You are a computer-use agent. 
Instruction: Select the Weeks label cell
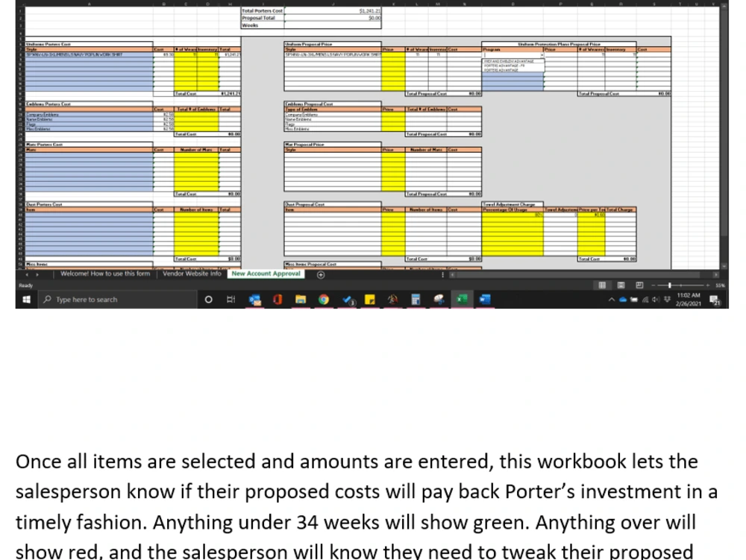pos(262,25)
